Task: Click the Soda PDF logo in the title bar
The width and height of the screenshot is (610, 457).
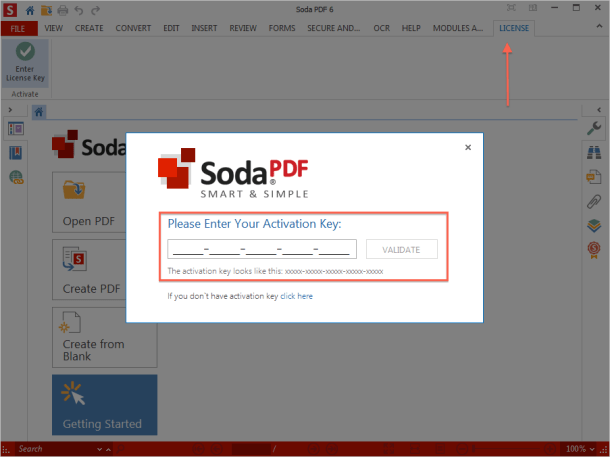Action: pyautogui.click(x=10, y=10)
